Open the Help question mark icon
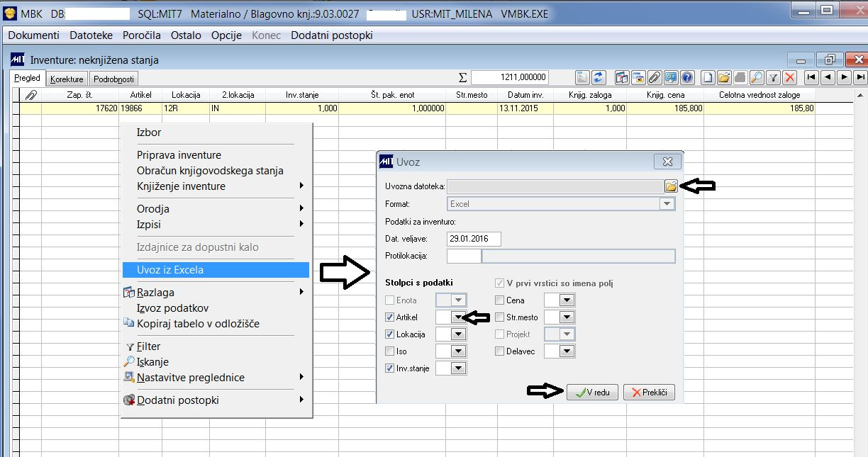Viewport: 868px width, 457px height. pyautogui.click(x=686, y=77)
